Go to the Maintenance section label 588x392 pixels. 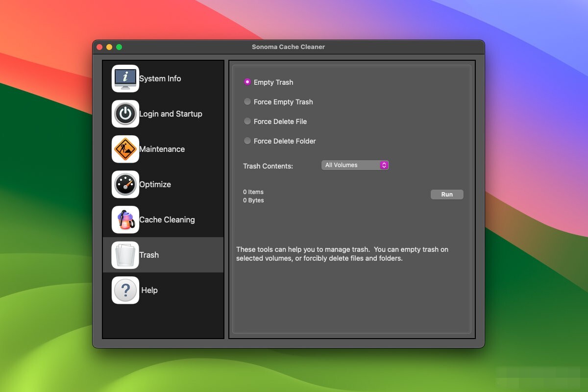[162, 149]
